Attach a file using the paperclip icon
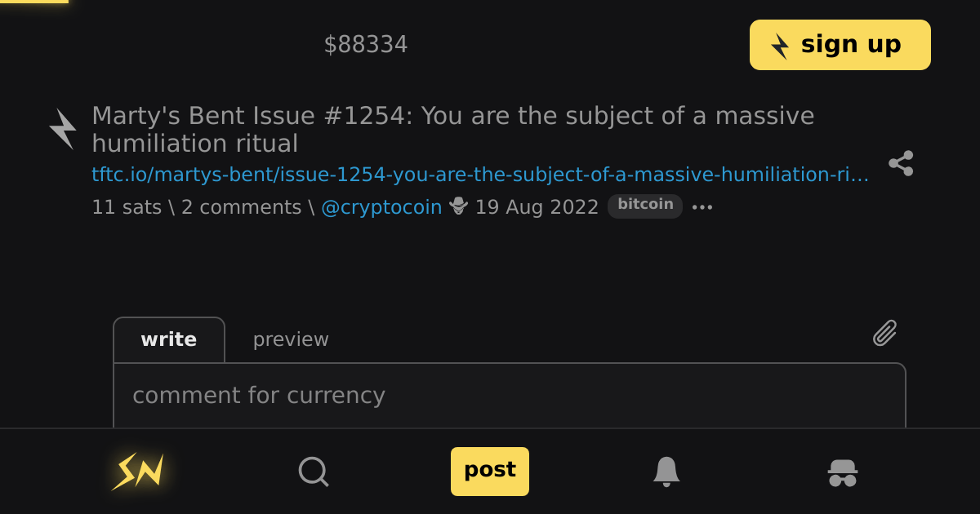This screenshot has width=980, height=514. 885,333
